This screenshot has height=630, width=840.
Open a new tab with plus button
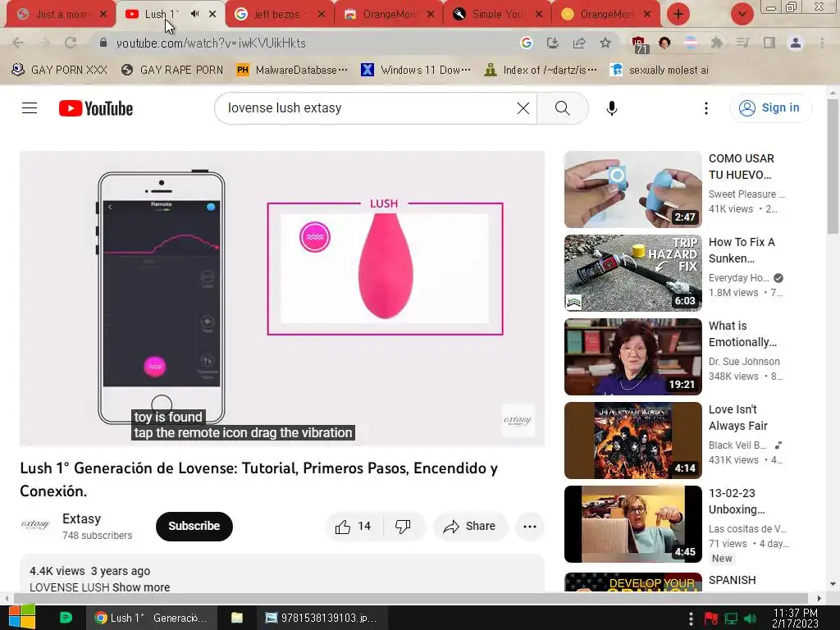point(678,14)
